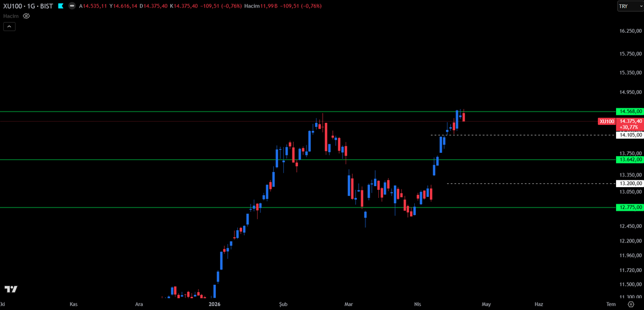Screen dimensions: 644x310
Task: Click the Tem month label on the time axis
Action: pyautogui.click(x=611, y=304)
